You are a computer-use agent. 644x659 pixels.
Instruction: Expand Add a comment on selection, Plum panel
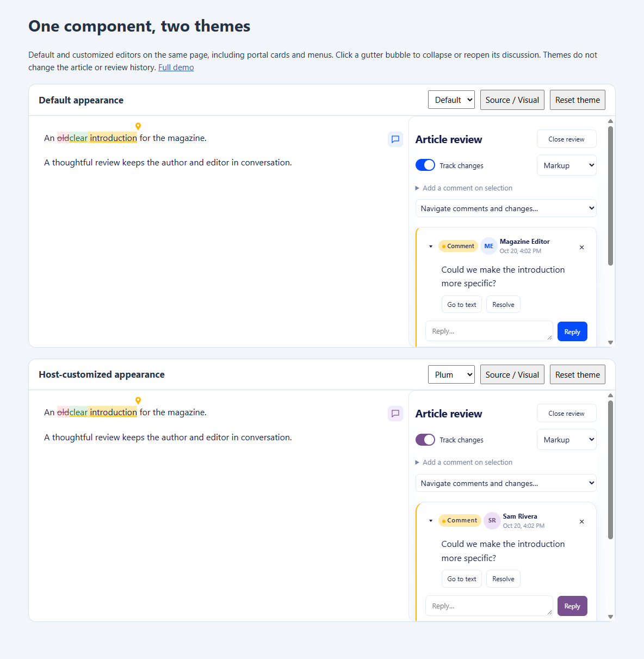(464, 462)
